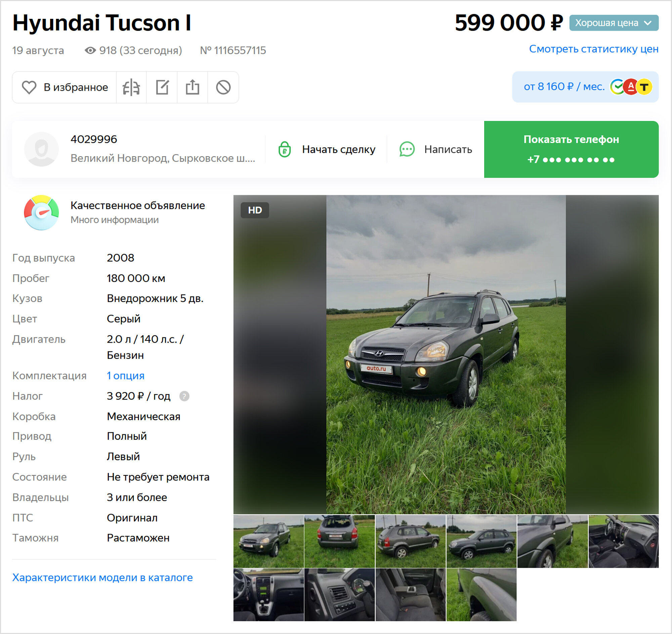Image resolution: width=672 pixels, height=634 pixels.
Task: Click the HD badge on the photo
Action: pyautogui.click(x=255, y=210)
